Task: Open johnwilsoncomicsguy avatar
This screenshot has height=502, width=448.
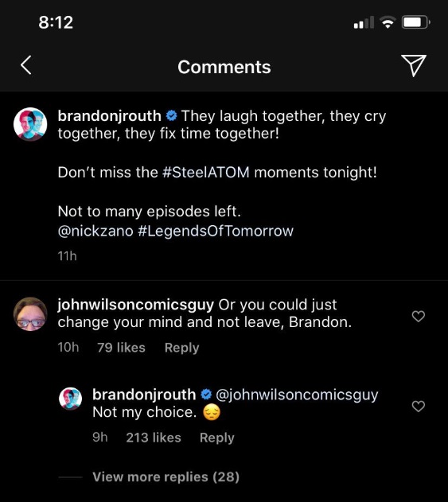Action: [x=30, y=314]
